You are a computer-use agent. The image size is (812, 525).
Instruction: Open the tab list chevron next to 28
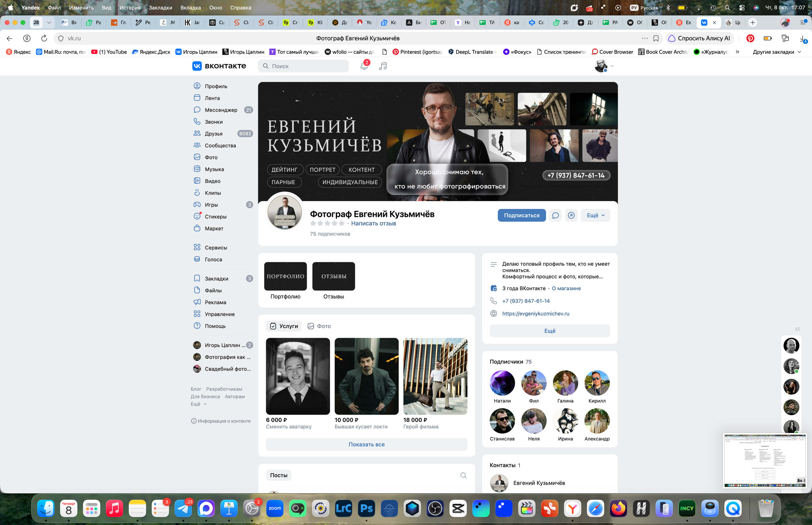(49, 23)
